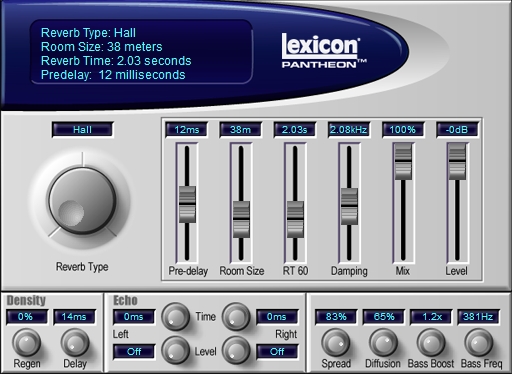Click the Spread knob
The height and width of the screenshot is (374, 512).
click(x=336, y=343)
